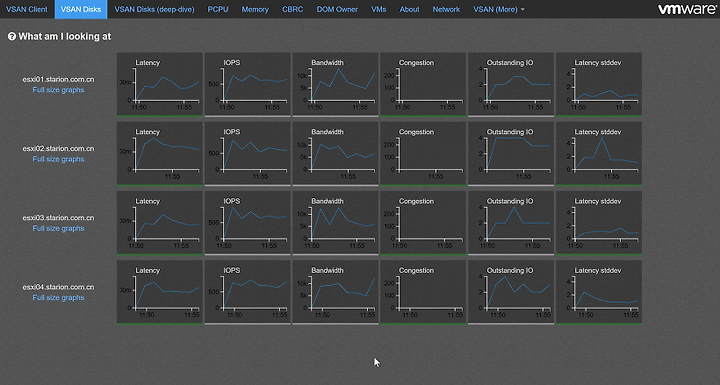
Task: Open esxi03 Latency graph thumbnail
Action: [160, 223]
